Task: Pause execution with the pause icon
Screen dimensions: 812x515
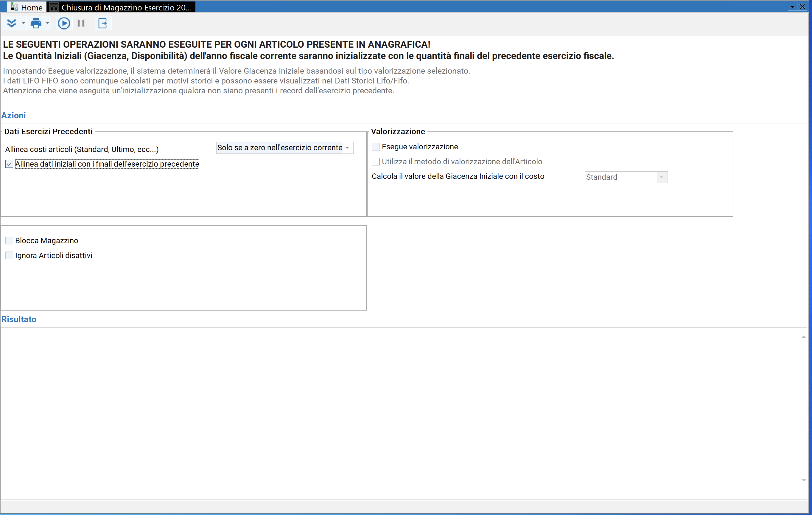Action: pos(81,23)
